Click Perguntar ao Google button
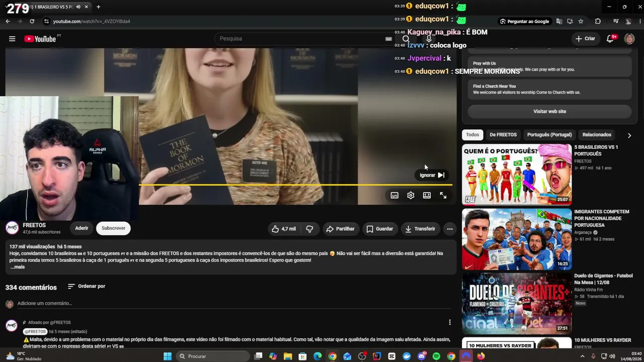 click(x=524, y=21)
